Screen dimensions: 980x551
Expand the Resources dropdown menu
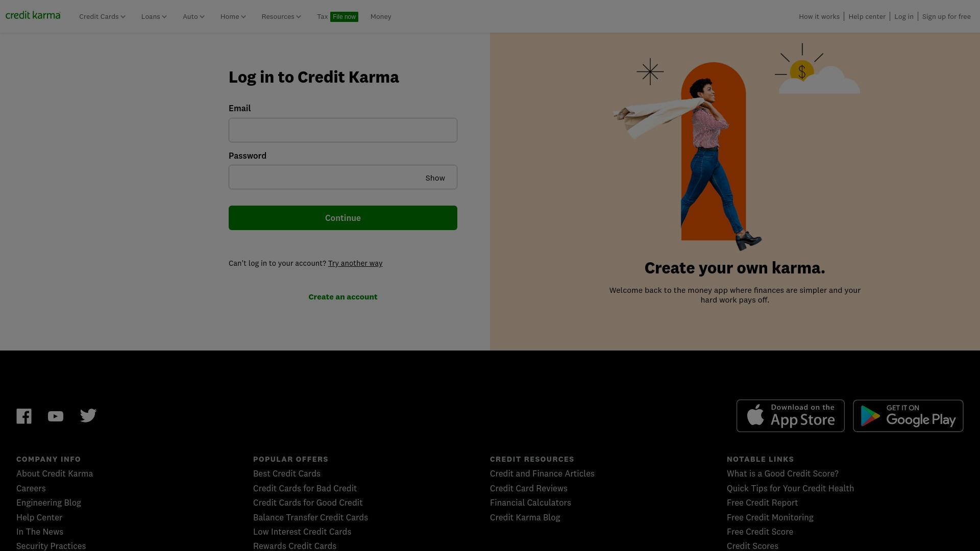point(281,17)
